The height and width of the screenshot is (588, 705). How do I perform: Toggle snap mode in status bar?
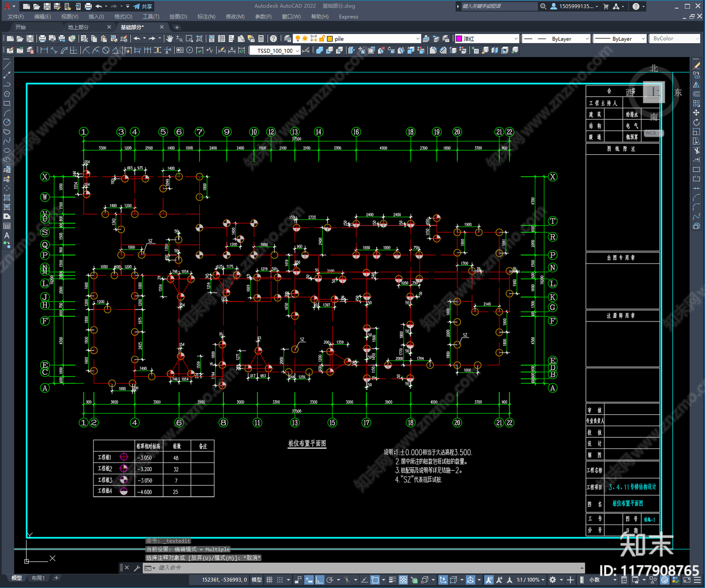pyautogui.click(x=280, y=580)
